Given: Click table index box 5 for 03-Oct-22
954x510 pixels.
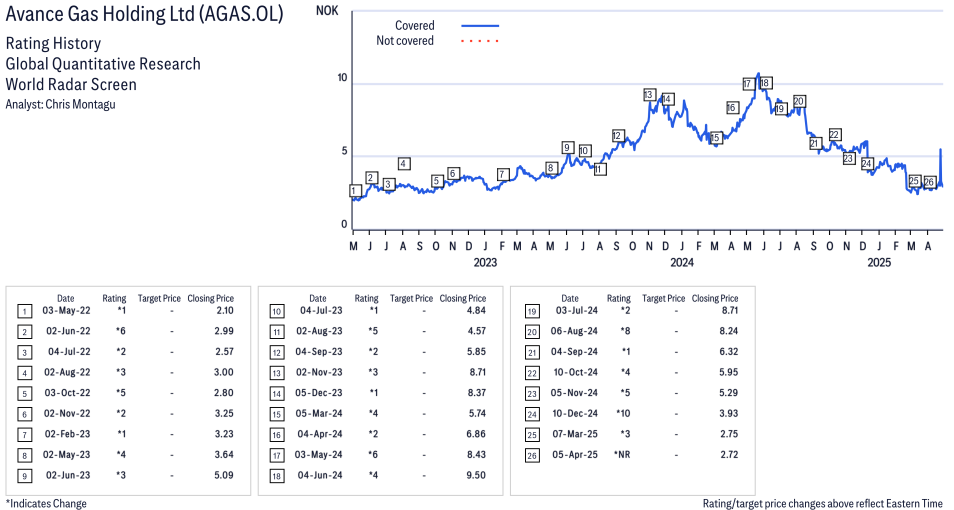Looking at the screenshot, I should 24,394.
